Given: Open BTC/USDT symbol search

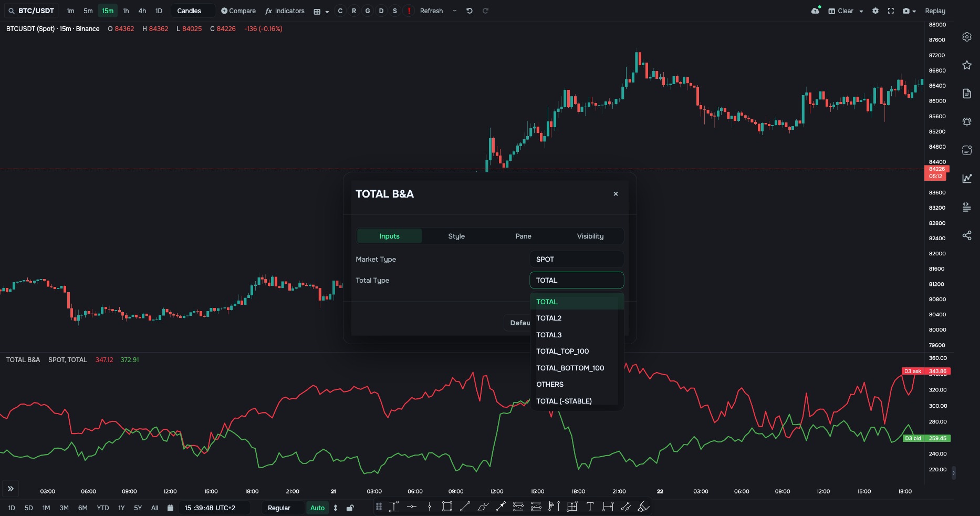Looking at the screenshot, I should point(32,11).
